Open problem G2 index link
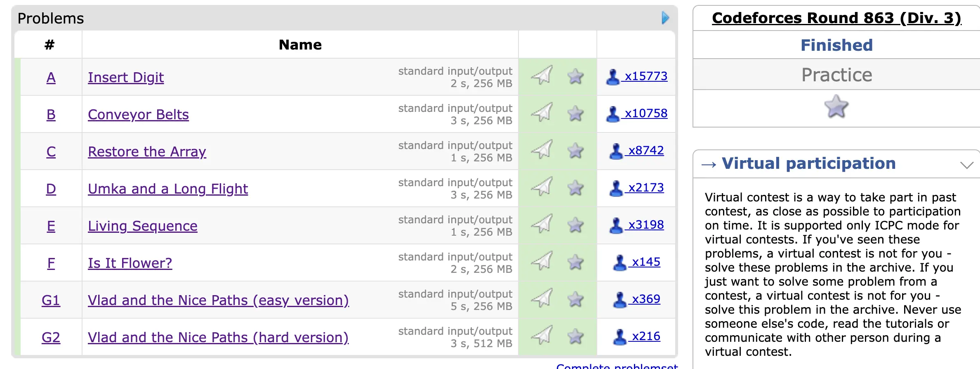The width and height of the screenshot is (980, 369). click(51, 337)
